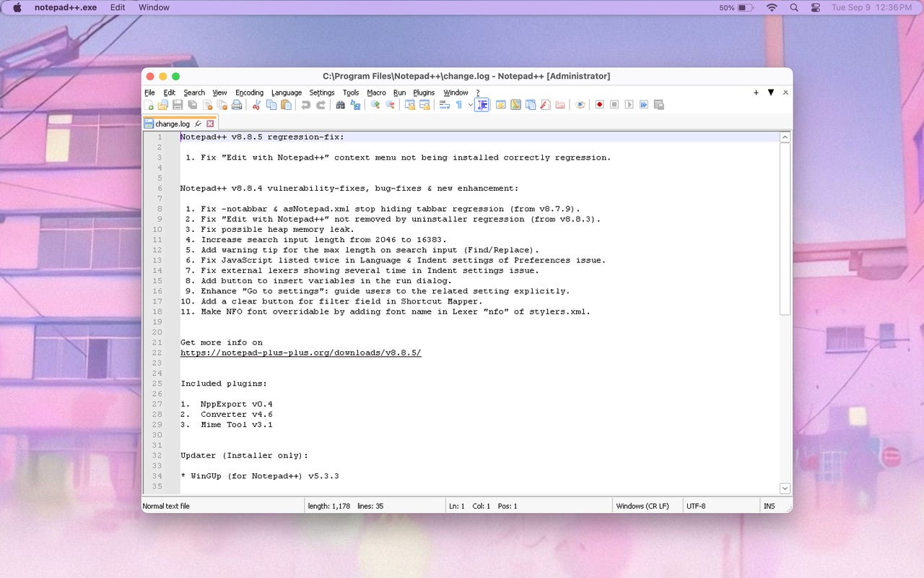Select the Save All icon
The image size is (924, 578).
coord(191,105)
